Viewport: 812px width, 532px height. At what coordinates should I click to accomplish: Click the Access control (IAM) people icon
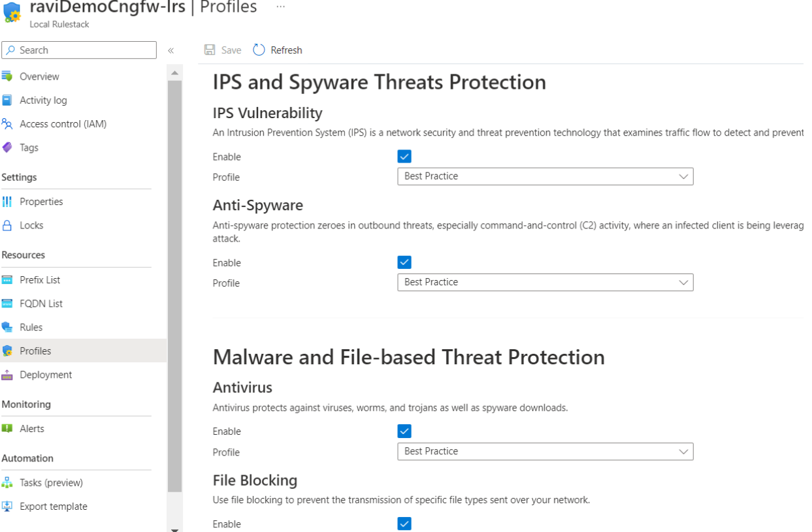7,124
